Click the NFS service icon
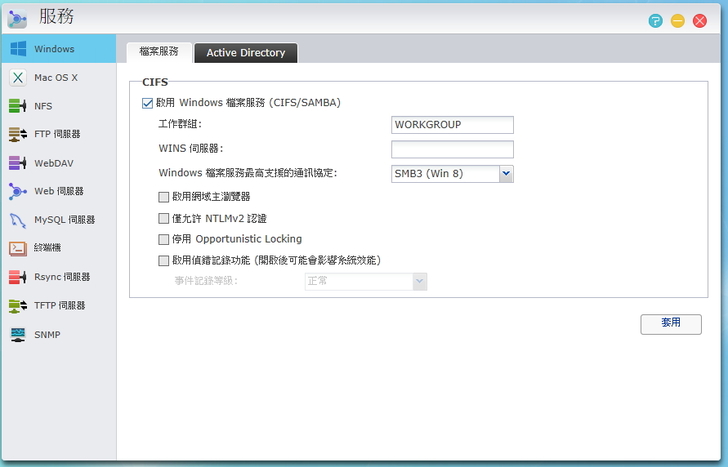The width and height of the screenshot is (728, 467). pos(18,106)
